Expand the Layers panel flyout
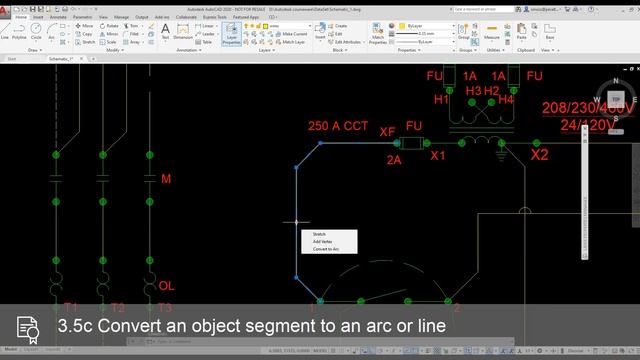The image size is (640, 360). tap(267, 50)
